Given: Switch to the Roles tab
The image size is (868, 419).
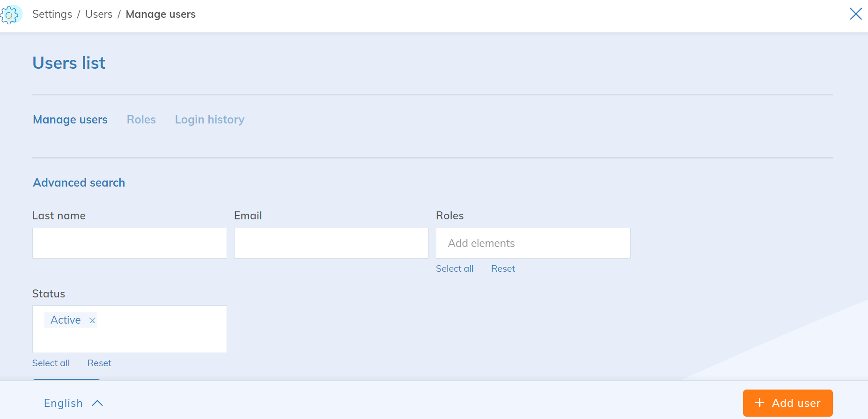Looking at the screenshot, I should 141,120.
